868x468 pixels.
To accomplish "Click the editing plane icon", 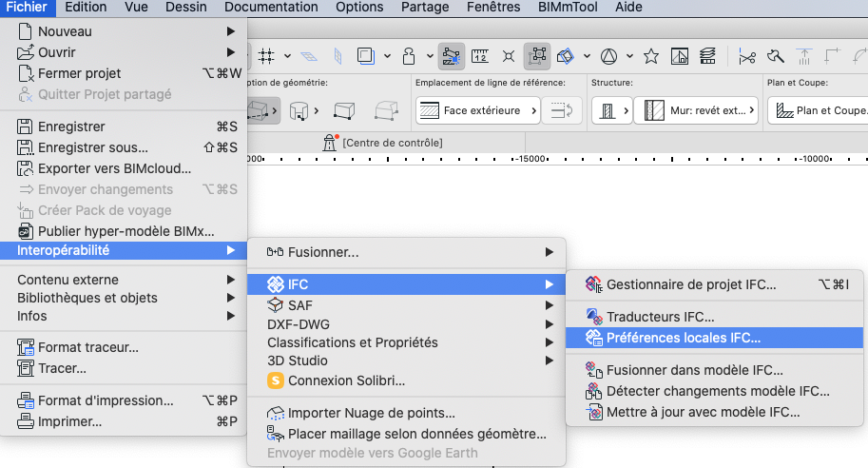I will 309,56.
